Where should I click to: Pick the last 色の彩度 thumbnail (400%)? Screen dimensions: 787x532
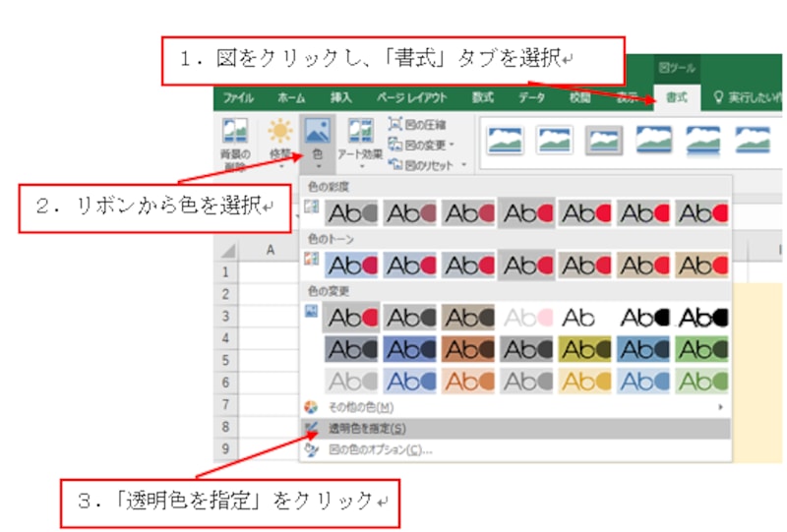(701, 213)
